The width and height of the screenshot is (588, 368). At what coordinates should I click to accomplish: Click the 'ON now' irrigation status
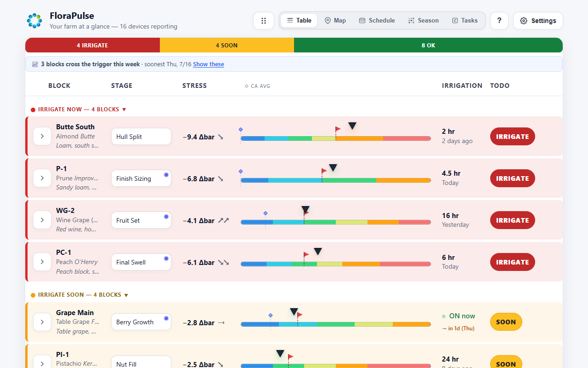coord(458,316)
